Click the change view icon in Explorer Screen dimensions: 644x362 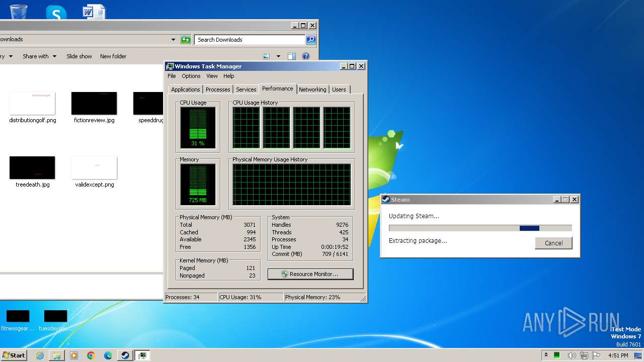266,56
